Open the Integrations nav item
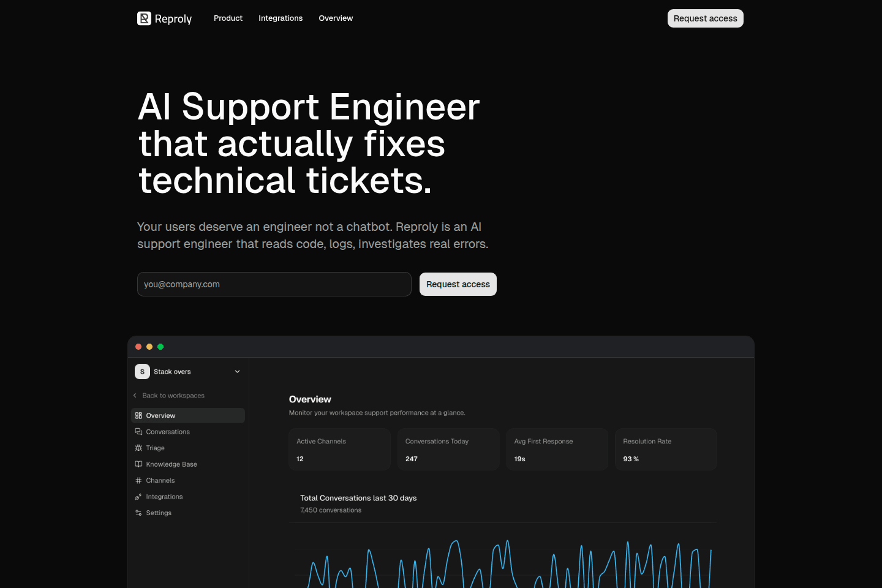 click(x=281, y=18)
